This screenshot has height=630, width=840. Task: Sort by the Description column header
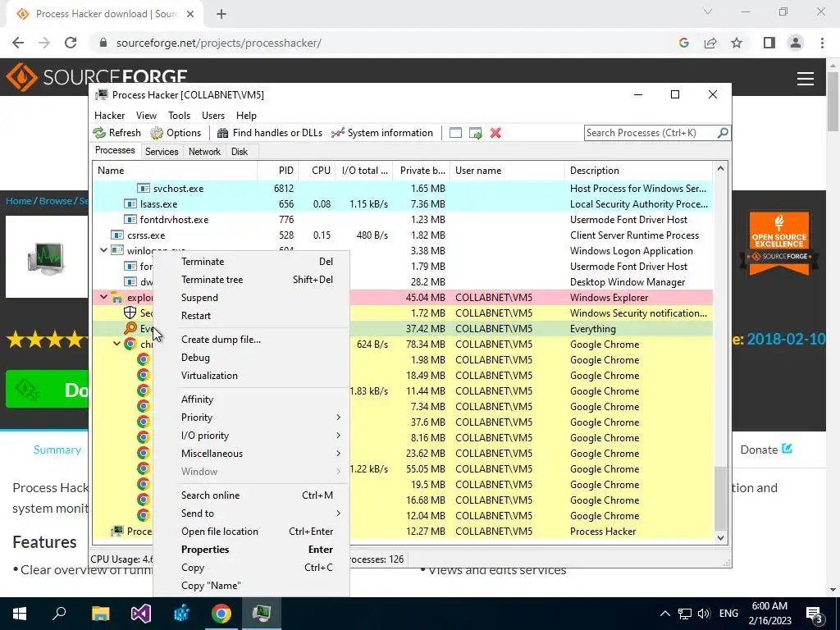638,171
